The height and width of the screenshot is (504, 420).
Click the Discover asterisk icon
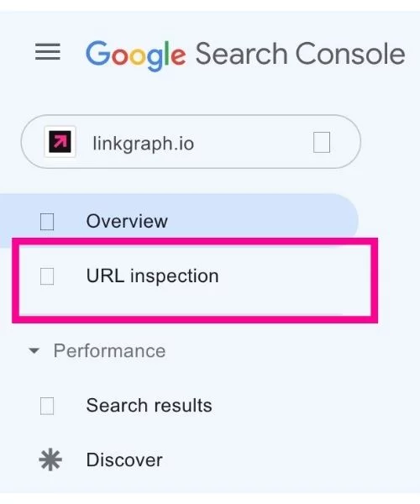[50, 460]
